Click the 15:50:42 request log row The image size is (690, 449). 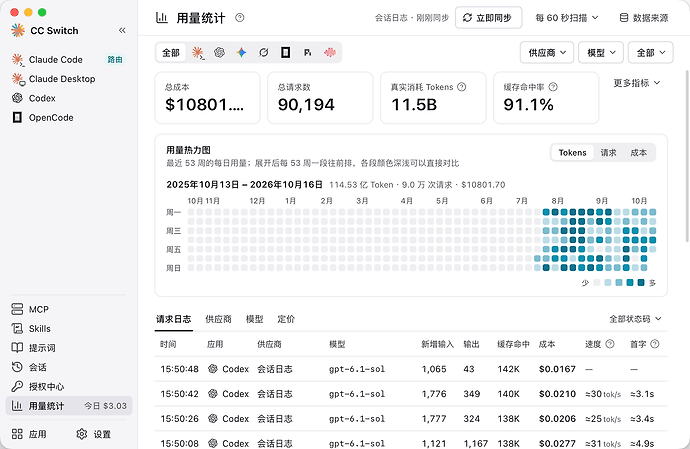(x=411, y=394)
